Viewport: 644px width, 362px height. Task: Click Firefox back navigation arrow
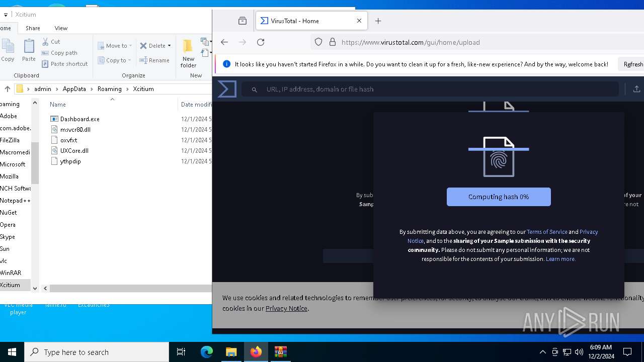(x=224, y=42)
